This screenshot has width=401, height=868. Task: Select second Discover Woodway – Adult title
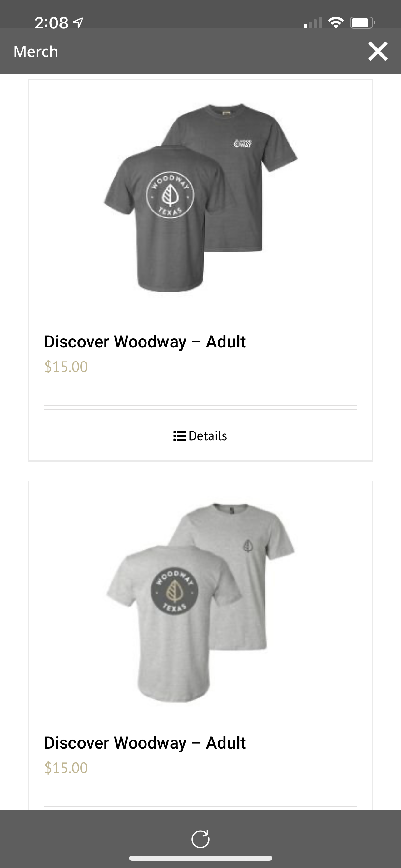click(145, 743)
